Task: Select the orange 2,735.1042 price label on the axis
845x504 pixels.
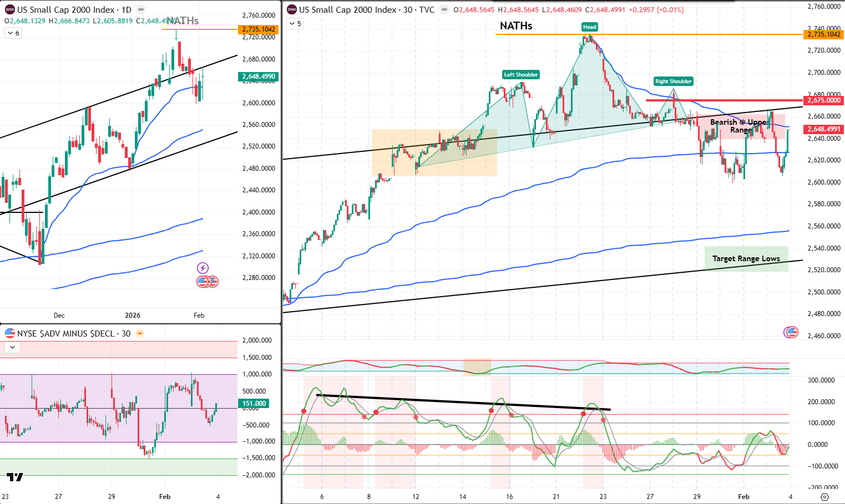Action: (824, 34)
